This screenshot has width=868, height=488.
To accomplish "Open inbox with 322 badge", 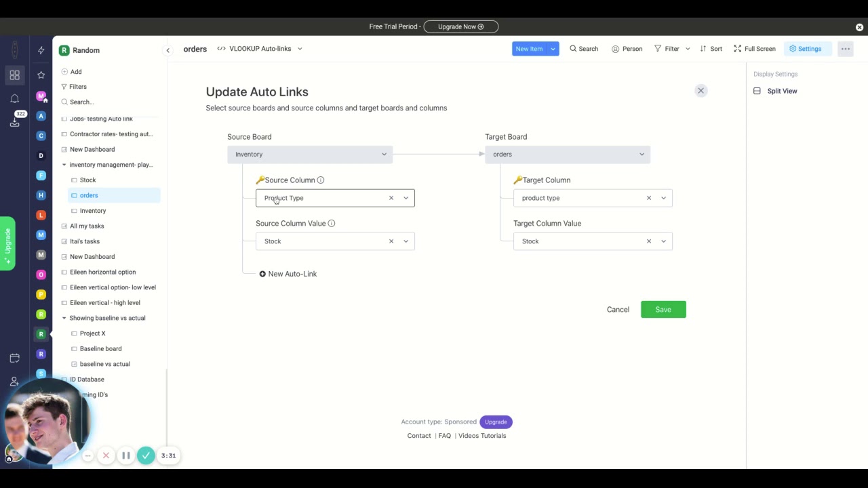I will click(x=15, y=121).
